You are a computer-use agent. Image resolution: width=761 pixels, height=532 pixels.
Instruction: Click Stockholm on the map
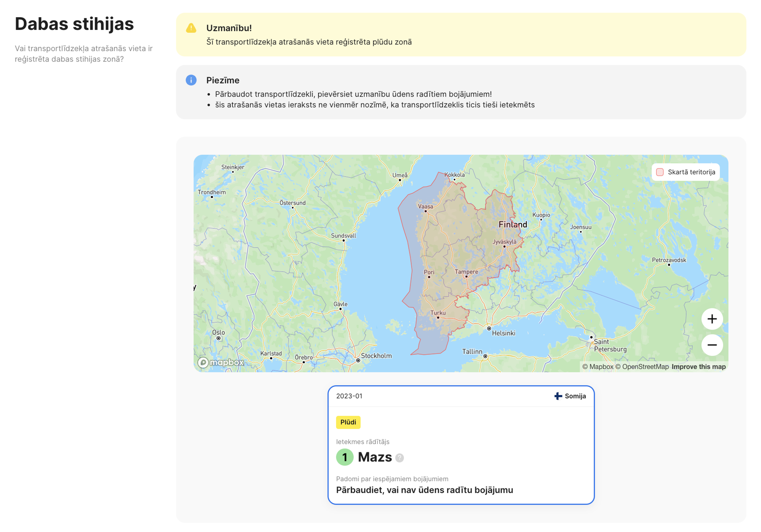click(358, 360)
